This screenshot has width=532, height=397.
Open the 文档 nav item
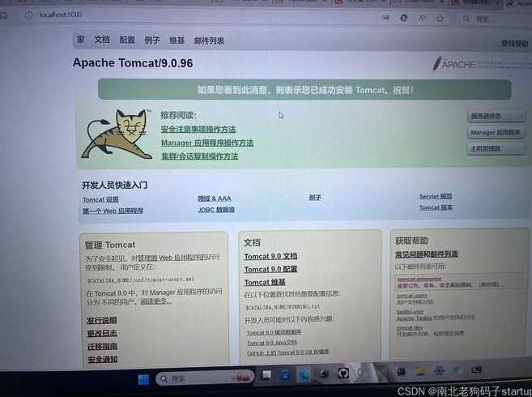[102, 40]
